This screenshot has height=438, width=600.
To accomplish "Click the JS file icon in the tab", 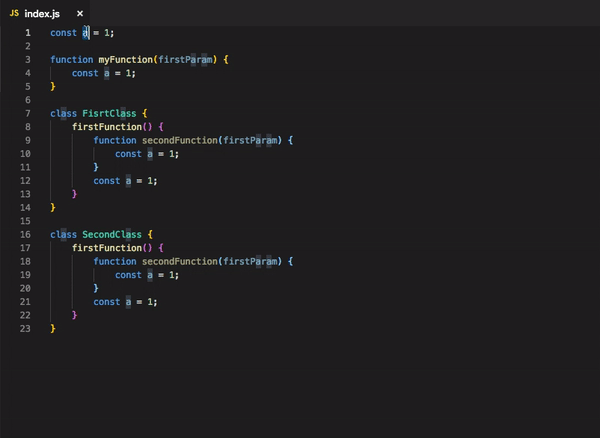I will click(14, 11).
